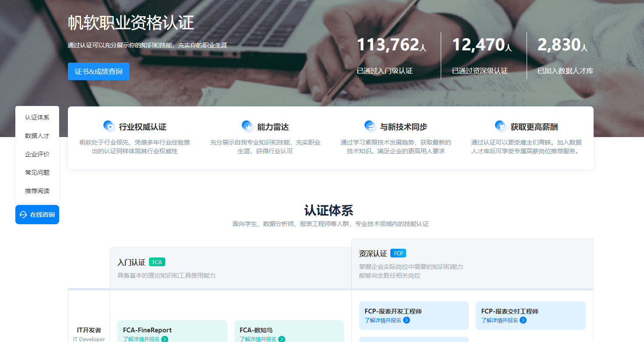Viewport: 644px width, 342px height.
Task: Select 企业评价 in side navigation
Action: pyautogui.click(x=37, y=154)
